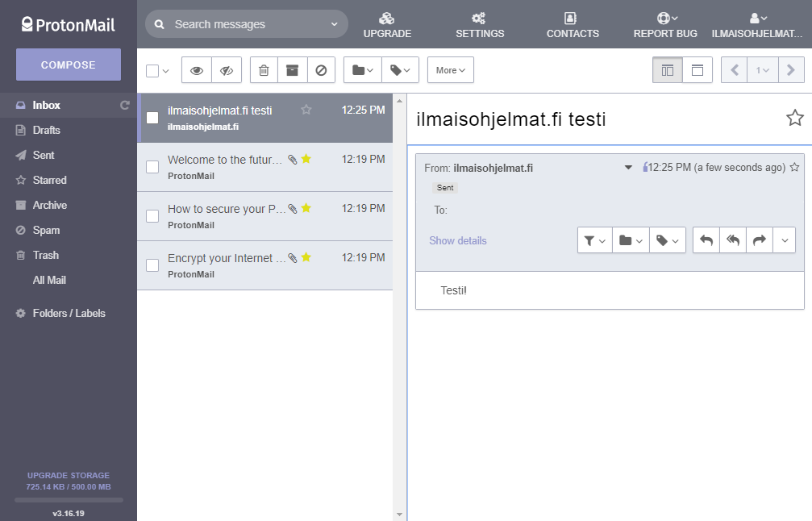
Task: Open message filter dropdown in reading pane
Action: click(x=594, y=240)
